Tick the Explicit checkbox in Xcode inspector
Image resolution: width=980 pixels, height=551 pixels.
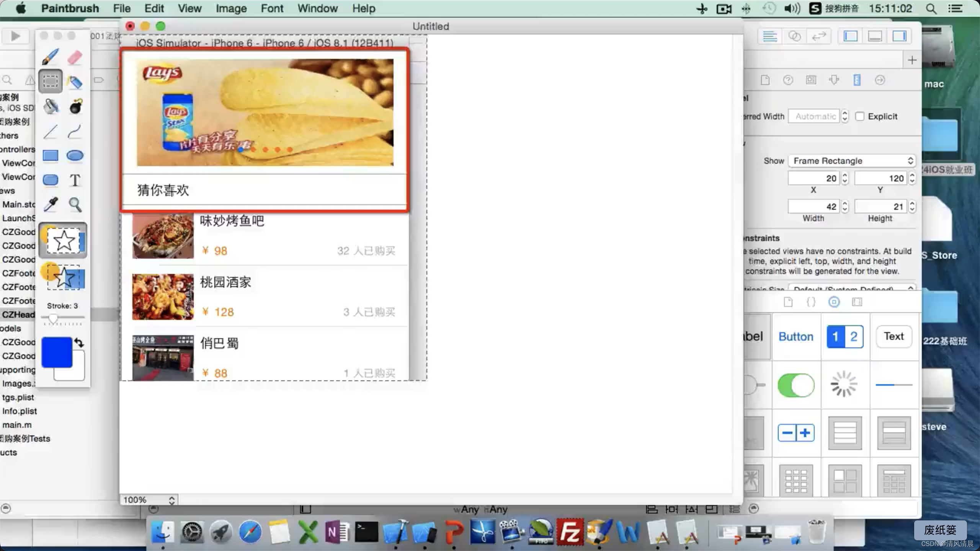point(860,116)
